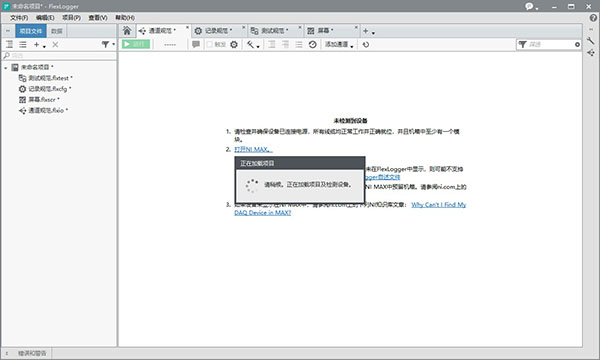The width and height of the screenshot is (600, 360).
Task: Click the 错误和警告 status bar label
Action: tap(32, 353)
